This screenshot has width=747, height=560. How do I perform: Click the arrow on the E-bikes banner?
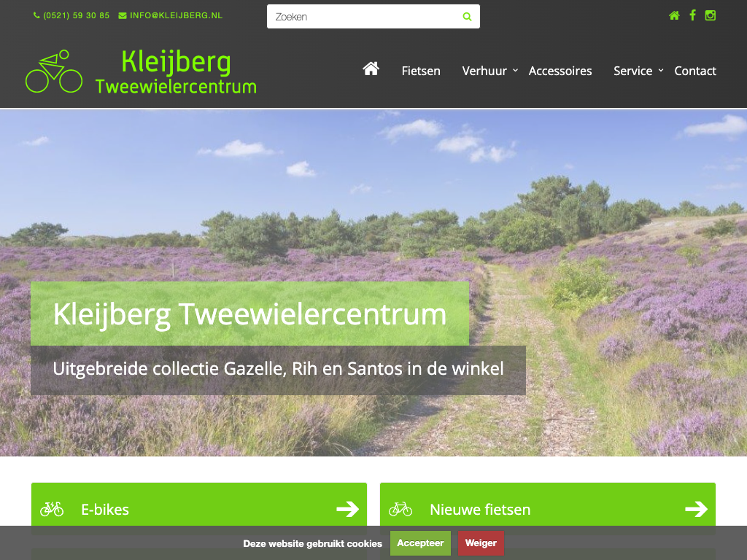(347, 508)
